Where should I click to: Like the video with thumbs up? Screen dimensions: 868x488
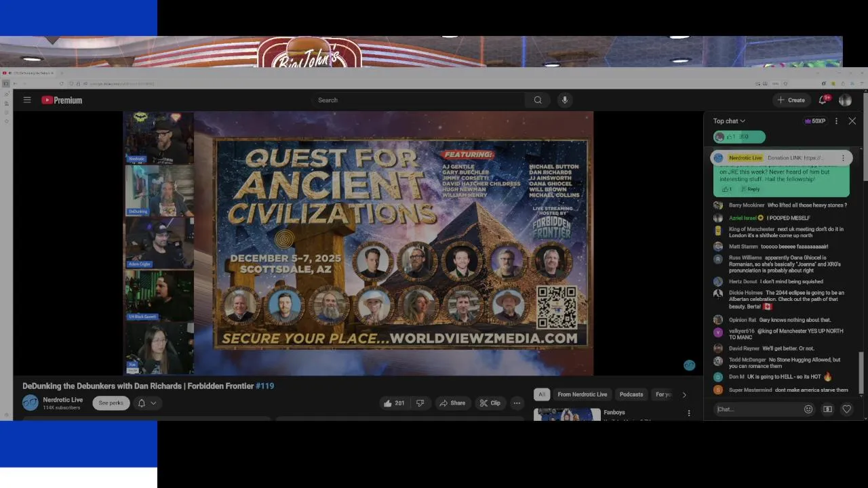pyautogui.click(x=394, y=403)
